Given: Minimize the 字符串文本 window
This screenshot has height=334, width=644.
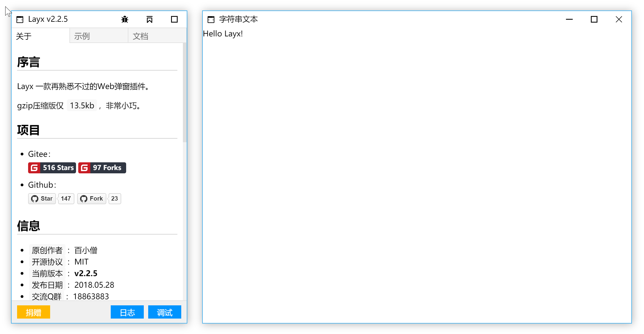Looking at the screenshot, I should coord(569,19).
